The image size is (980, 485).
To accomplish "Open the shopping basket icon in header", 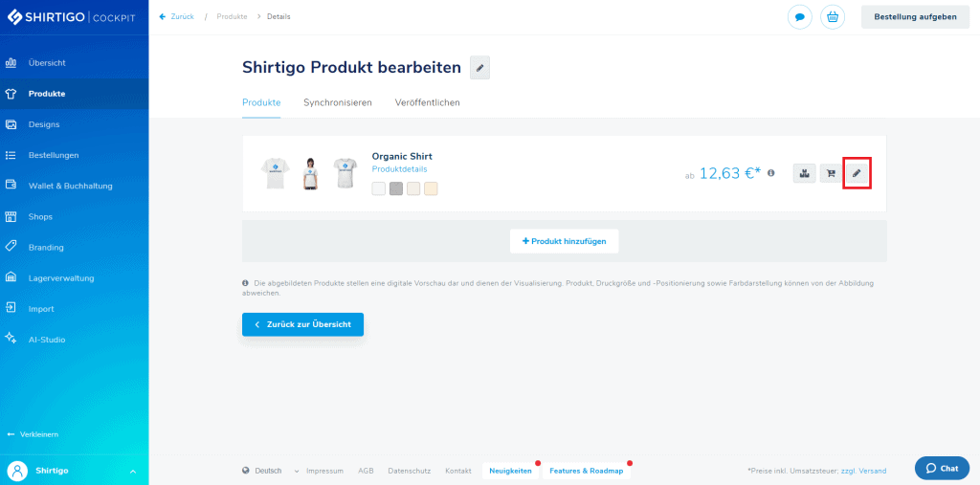I will click(833, 16).
